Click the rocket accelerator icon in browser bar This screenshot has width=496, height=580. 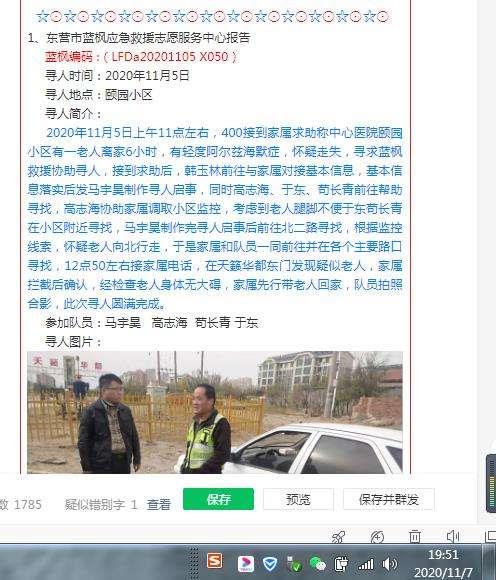(x=338, y=536)
